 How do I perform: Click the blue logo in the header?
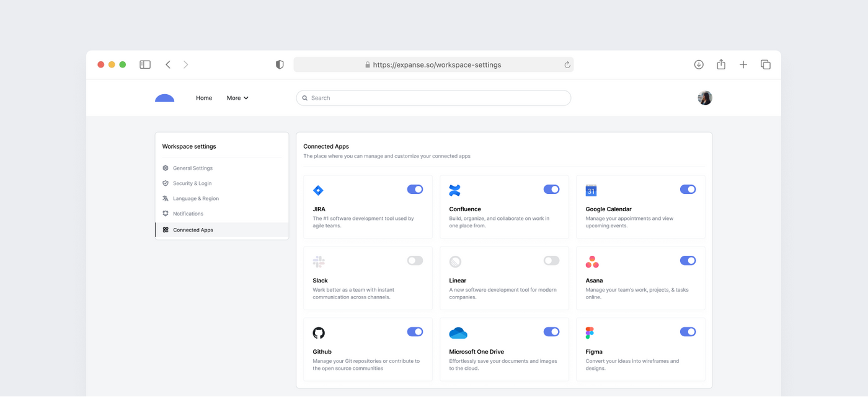pos(164,97)
